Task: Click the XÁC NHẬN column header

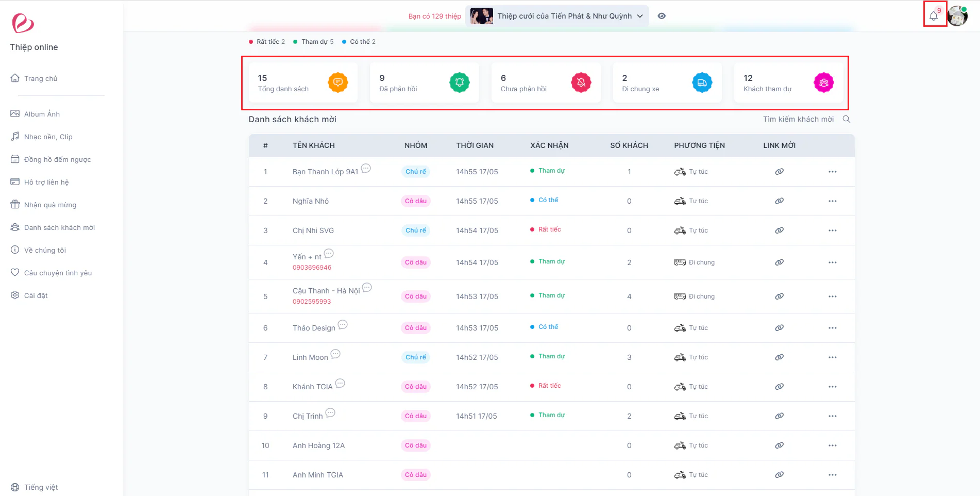Action: tap(550, 145)
